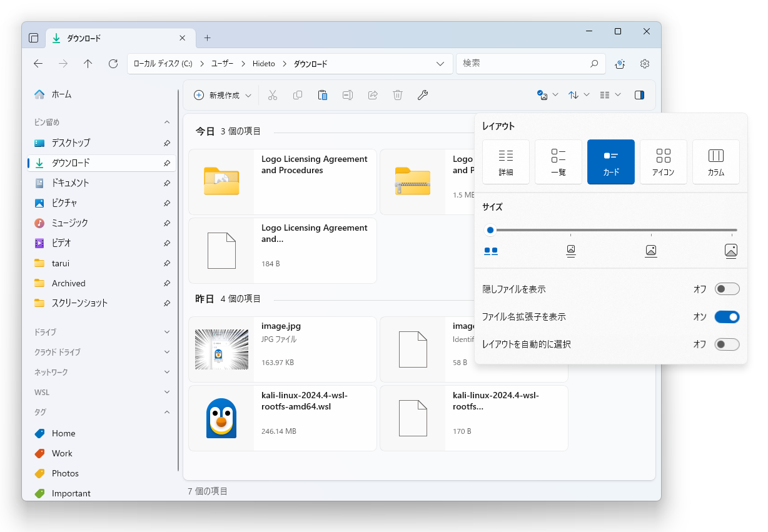Click the refresh icon in the address bar
Viewport: 768px width, 532px height.
tap(113, 63)
